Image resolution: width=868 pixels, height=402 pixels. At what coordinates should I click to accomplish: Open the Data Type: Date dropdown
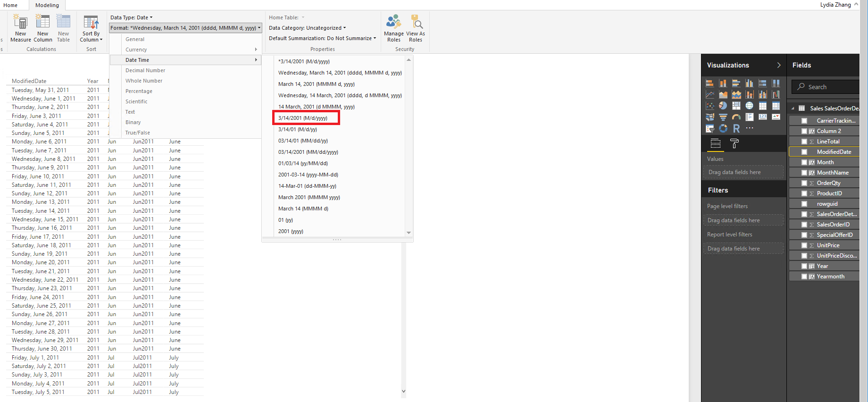pos(132,17)
